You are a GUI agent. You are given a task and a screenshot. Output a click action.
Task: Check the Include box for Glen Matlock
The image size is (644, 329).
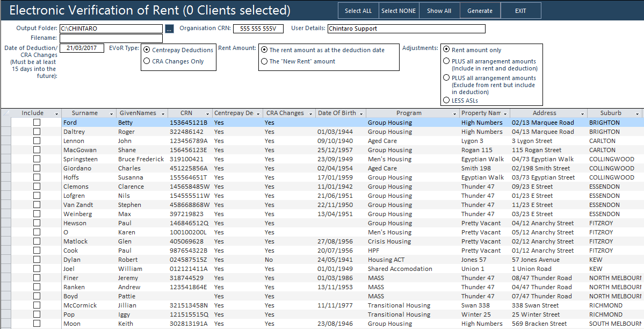point(36,241)
